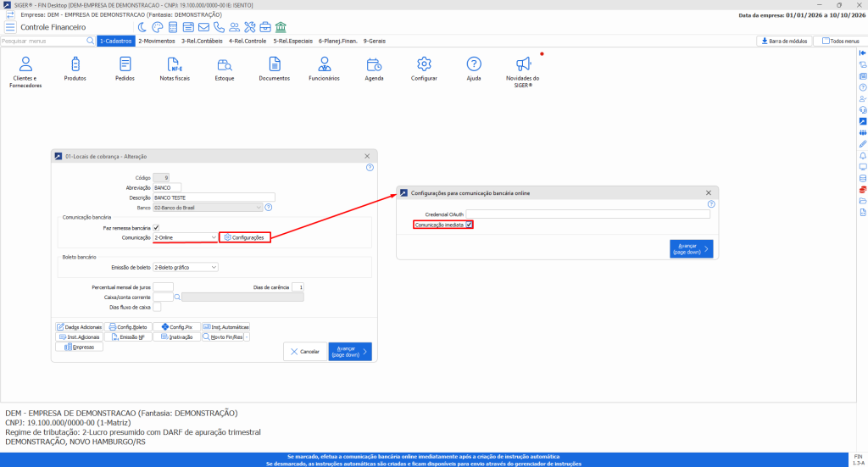Screen dimensions: 868x467
Task: Open the phone icon in toolbar
Action: click(x=220, y=27)
